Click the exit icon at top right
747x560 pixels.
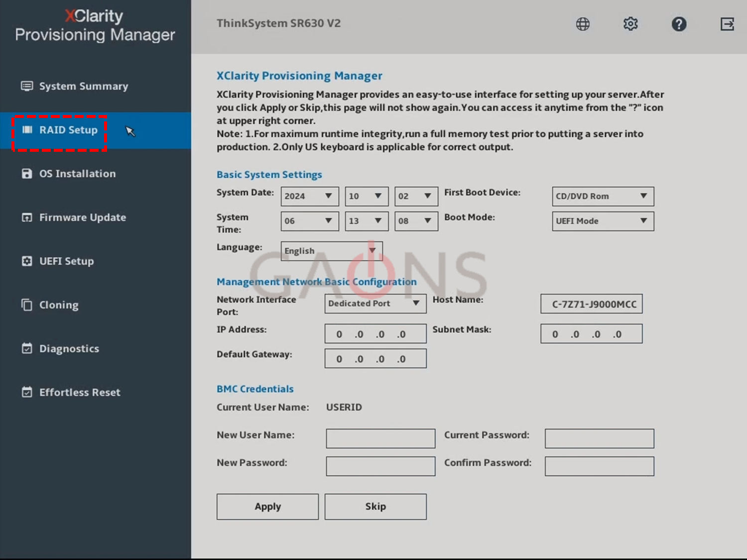click(727, 24)
